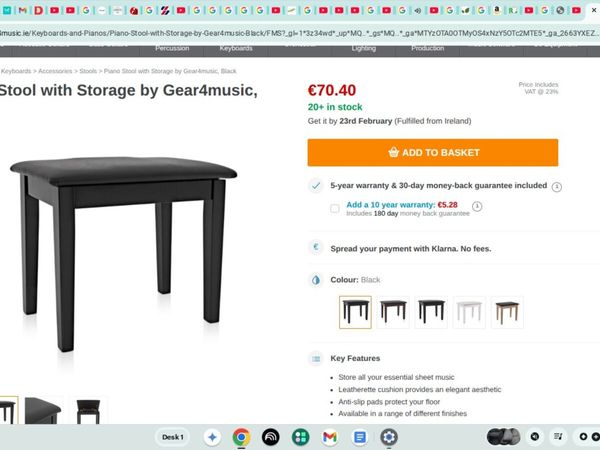
Task: Open the Keyboards navigation menu item
Action: pos(236,48)
